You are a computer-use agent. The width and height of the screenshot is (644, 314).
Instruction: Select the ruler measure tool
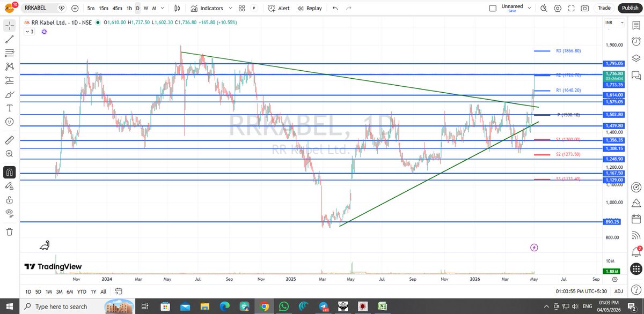(9, 140)
